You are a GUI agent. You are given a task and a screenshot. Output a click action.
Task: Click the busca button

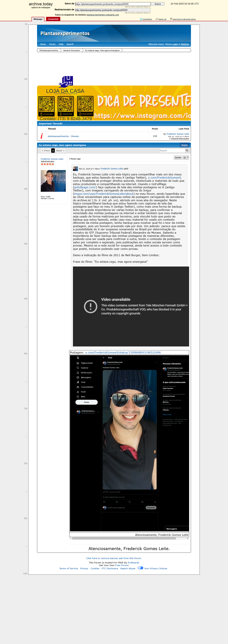point(158,4)
